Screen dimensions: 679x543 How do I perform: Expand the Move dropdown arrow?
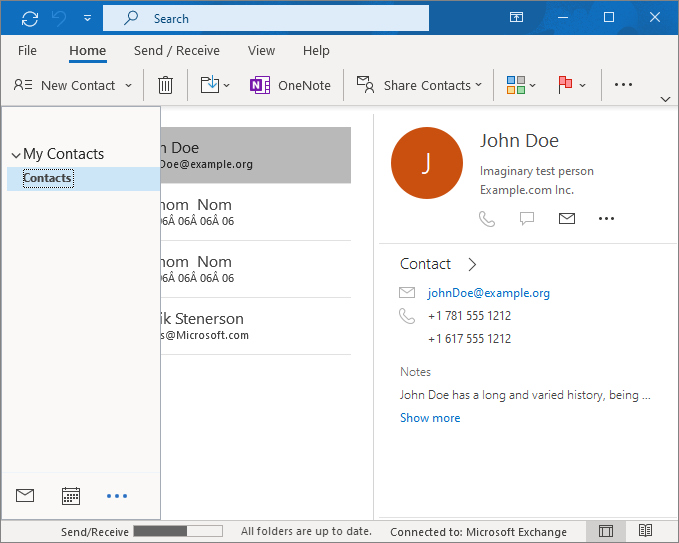(x=226, y=86)
